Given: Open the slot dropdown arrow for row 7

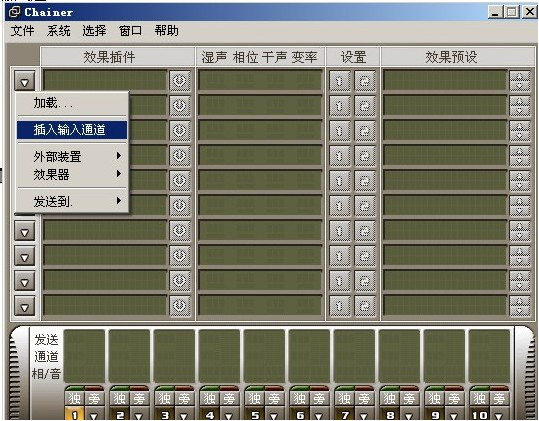Looking at the screenshot, I should [x=24, y=232].
